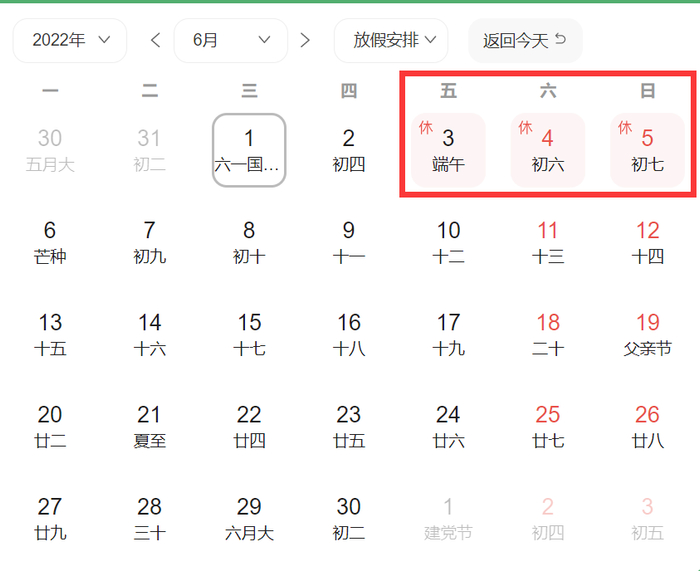Select June 5 初七 rest day

(647, 150)
